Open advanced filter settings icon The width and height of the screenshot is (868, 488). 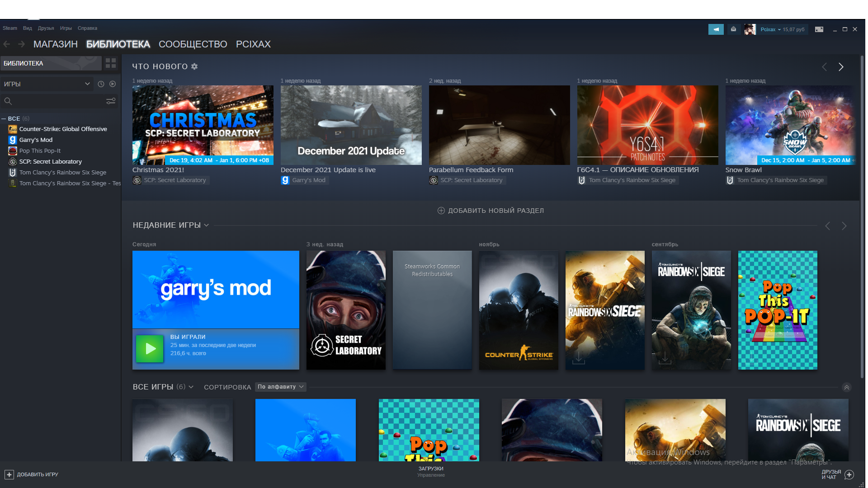(x=111, y=101)
